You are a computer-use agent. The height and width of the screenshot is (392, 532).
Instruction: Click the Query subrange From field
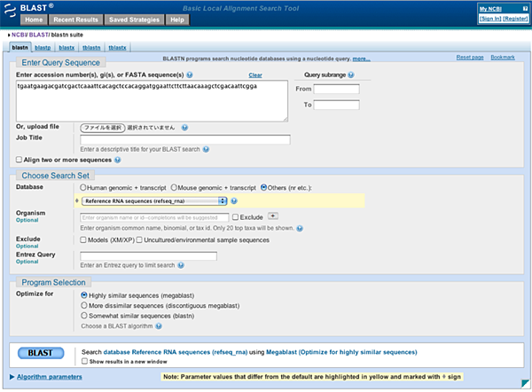click(336, 89)
